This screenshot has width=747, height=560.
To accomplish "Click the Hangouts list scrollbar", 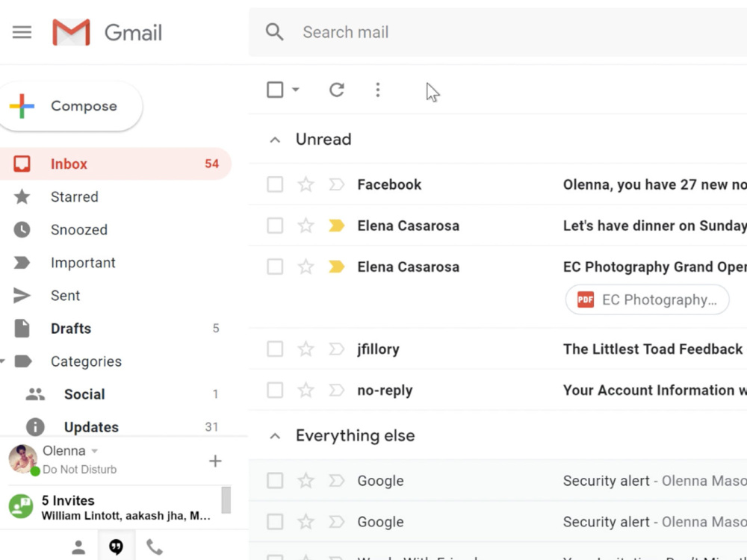I will click(x=226, y=500).
